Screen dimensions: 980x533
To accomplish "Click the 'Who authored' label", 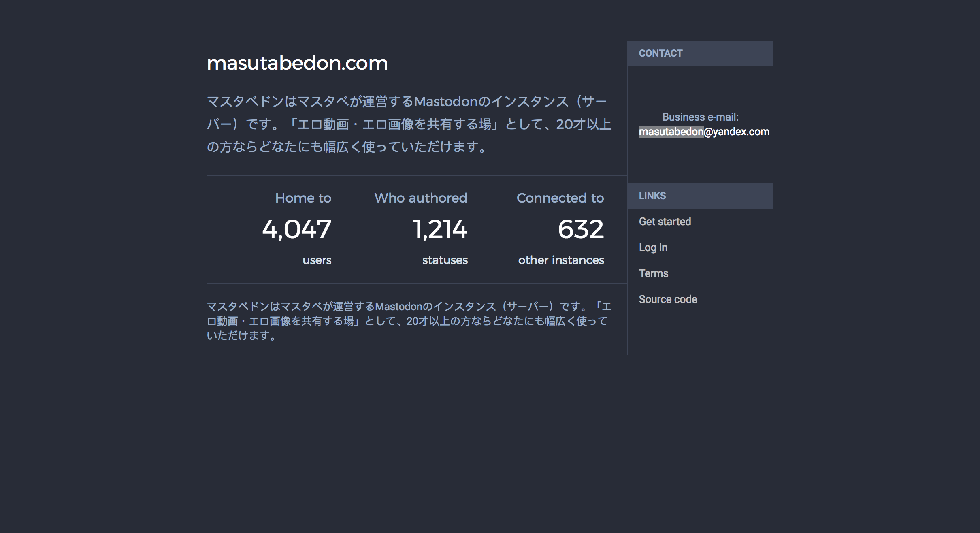I will click(x=421, y=198).
